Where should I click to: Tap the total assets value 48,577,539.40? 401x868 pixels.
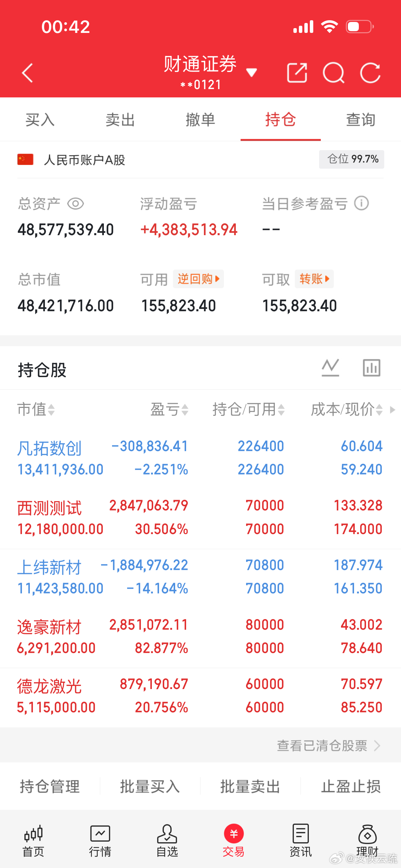pyautogui.click(x=65, y=229)
